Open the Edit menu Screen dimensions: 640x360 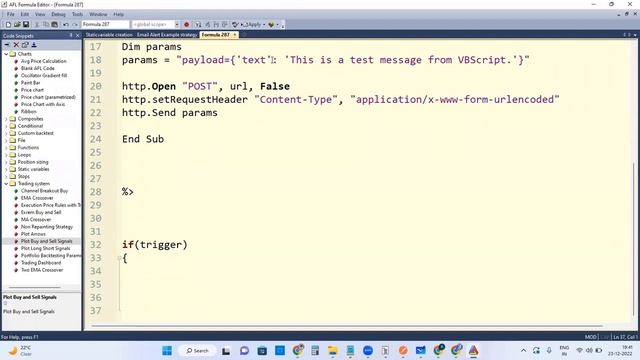click(25, 14)
